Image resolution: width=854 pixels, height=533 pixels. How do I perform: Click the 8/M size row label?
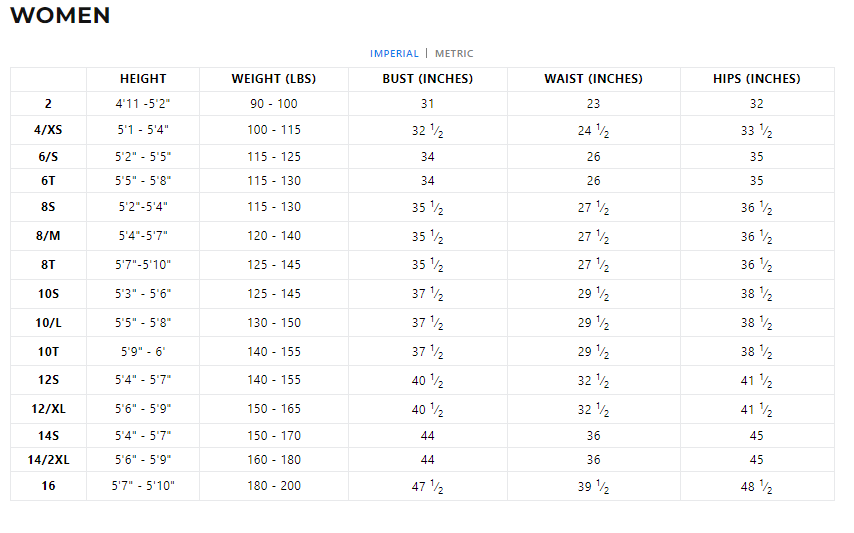[x=48, y=236]
